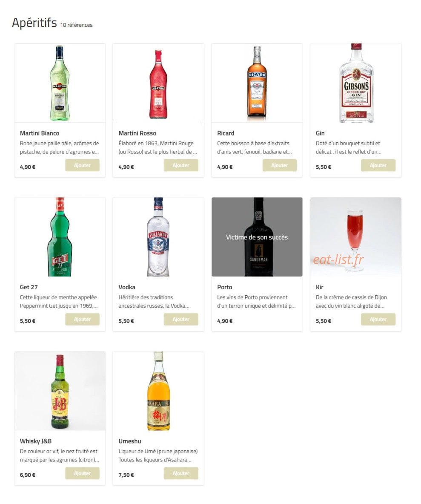Open the J&B whisky bottle thumbnail
Image resolution: width=421 pixels, height=504 pixels.
click(60, 391)
